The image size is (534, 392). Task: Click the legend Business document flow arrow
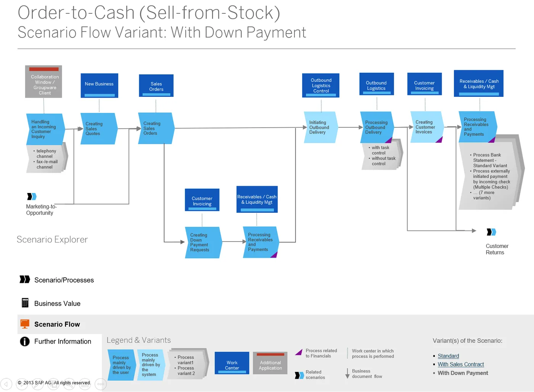pyautogui.click(x=347, y=373)
